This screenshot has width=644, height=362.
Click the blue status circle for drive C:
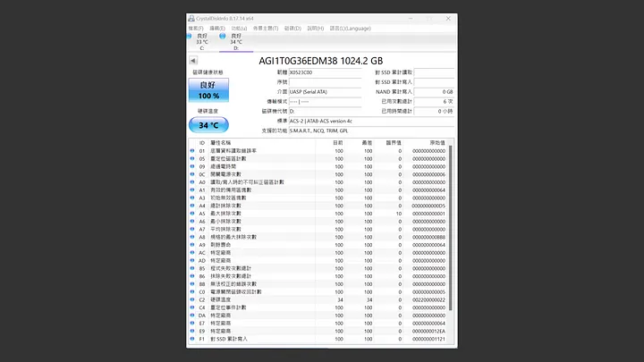pyautogui.click(x=190, y=36)
